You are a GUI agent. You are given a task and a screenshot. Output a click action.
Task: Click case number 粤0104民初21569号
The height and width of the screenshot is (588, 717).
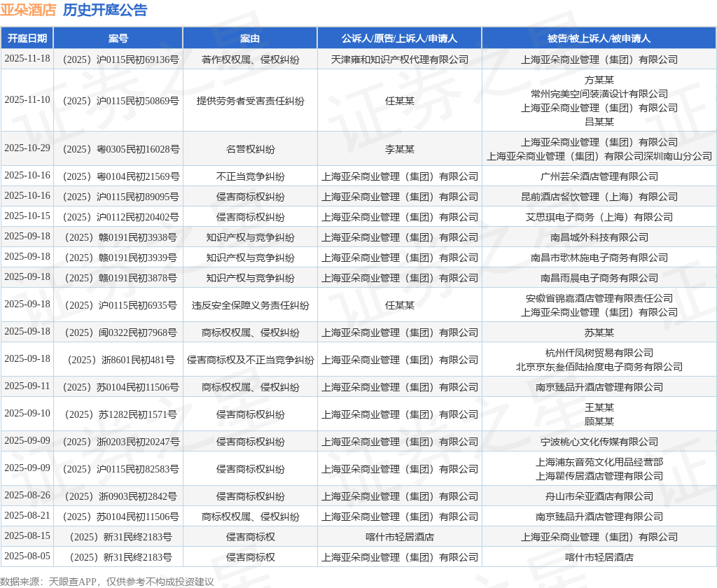(120, 176)
